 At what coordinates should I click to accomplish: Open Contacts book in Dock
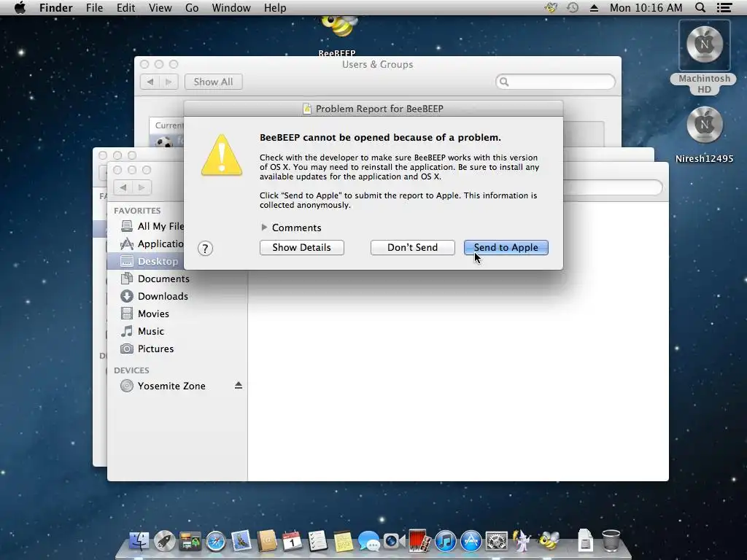click(267, 542)
